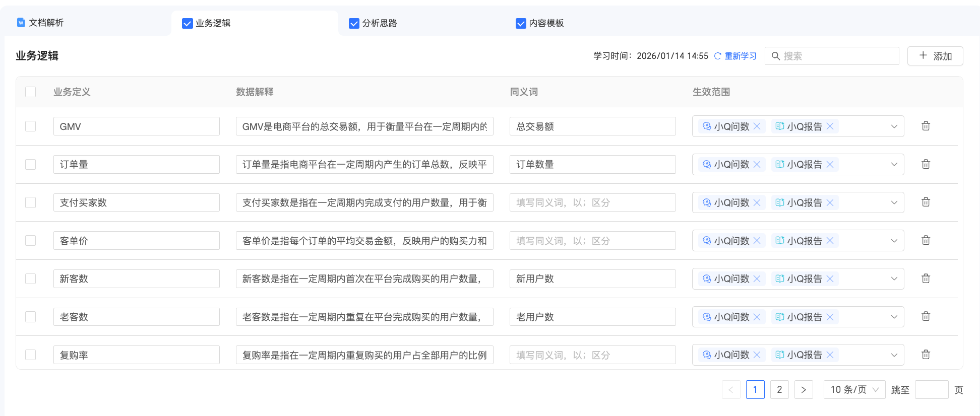Remove 小Q报告 tag from 新客数 row
Viewport: 980px width, 416px height.
[x=830, y=279]
